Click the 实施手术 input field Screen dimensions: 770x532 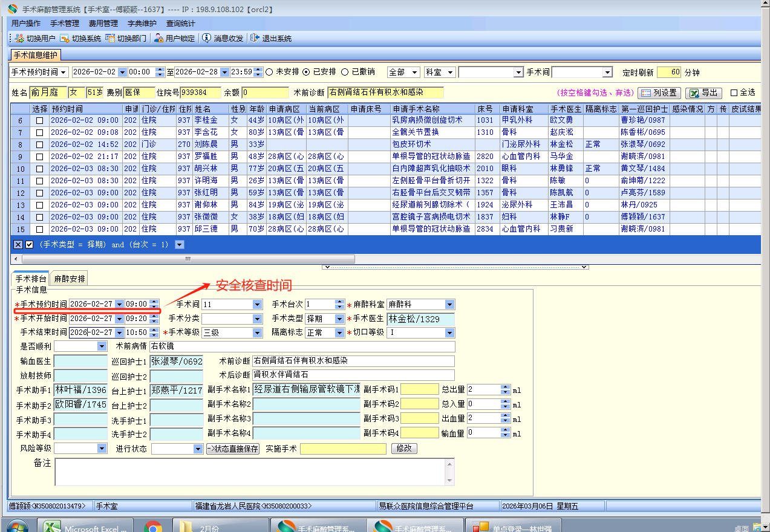tap(343, 449)
